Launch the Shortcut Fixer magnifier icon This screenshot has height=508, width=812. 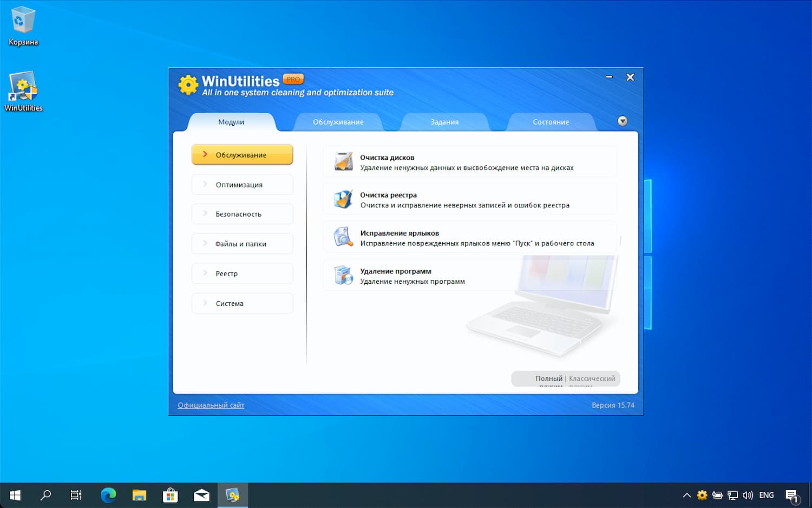tap(343, 237)
